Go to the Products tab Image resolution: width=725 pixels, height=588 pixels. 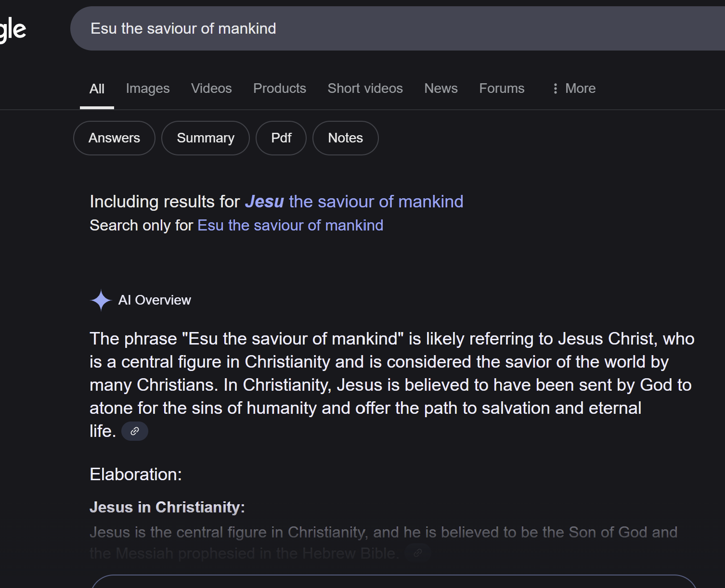(x=280, y=89)
